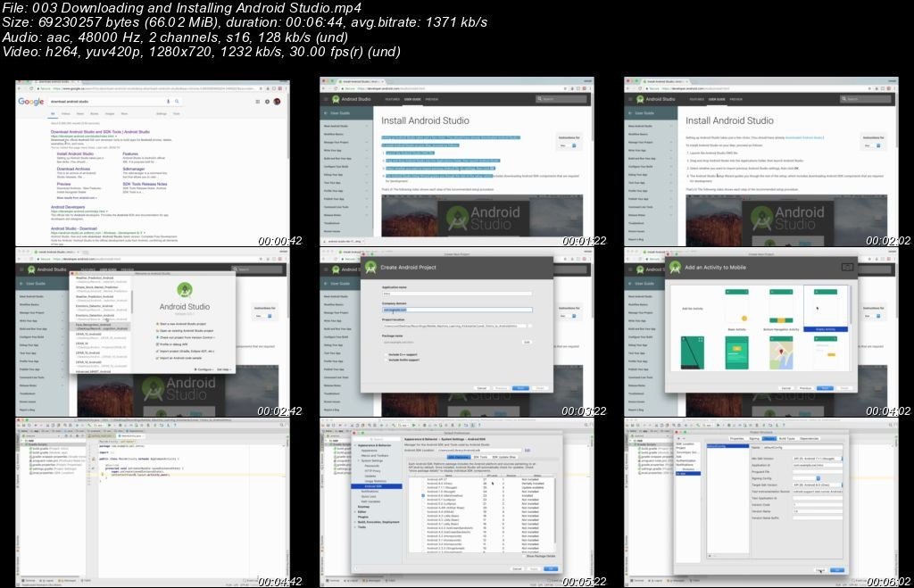
Task: Collapse System Settings node in Preferences sidebar
Action: click(359, 460)
